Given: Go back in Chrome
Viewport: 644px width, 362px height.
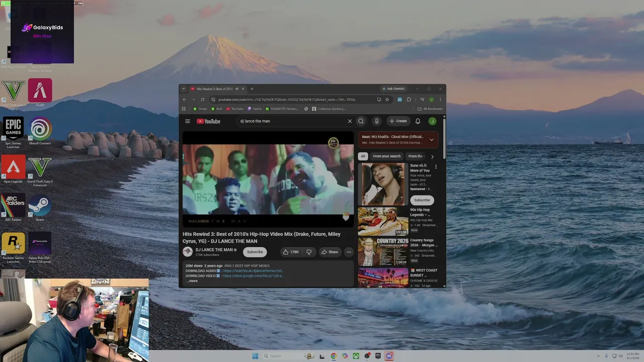Looking at the screenshot, I should (x=184, y=100).
